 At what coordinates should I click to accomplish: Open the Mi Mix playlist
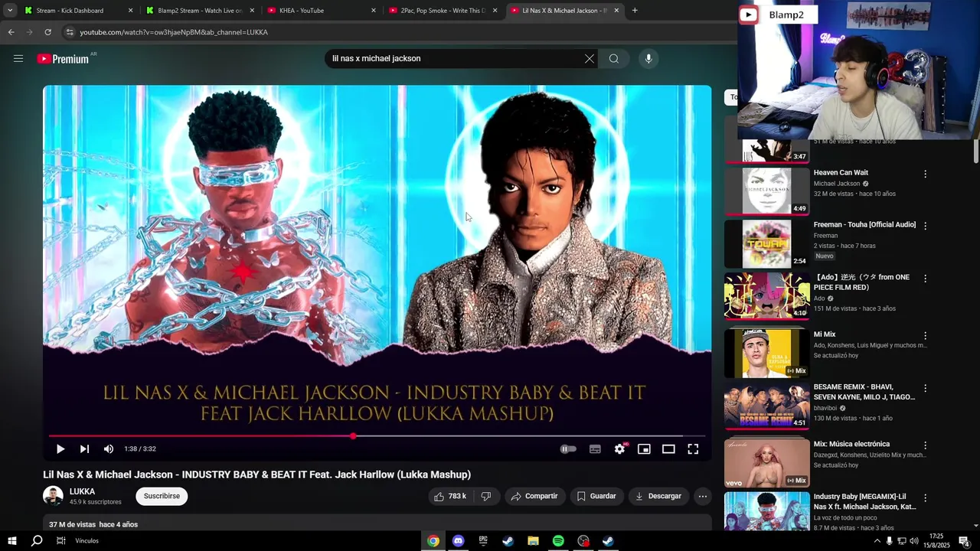pos(766,354)
